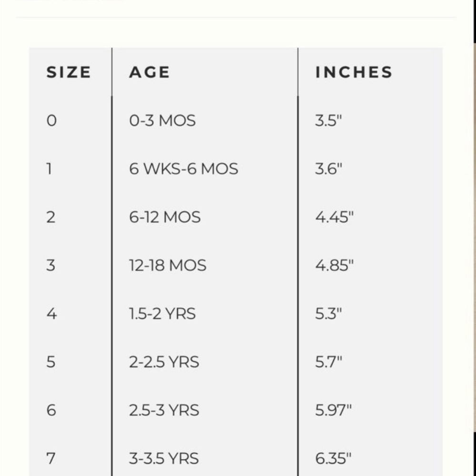
Task: Click the 12-18 MOS age entry
Action: [168, 266]
